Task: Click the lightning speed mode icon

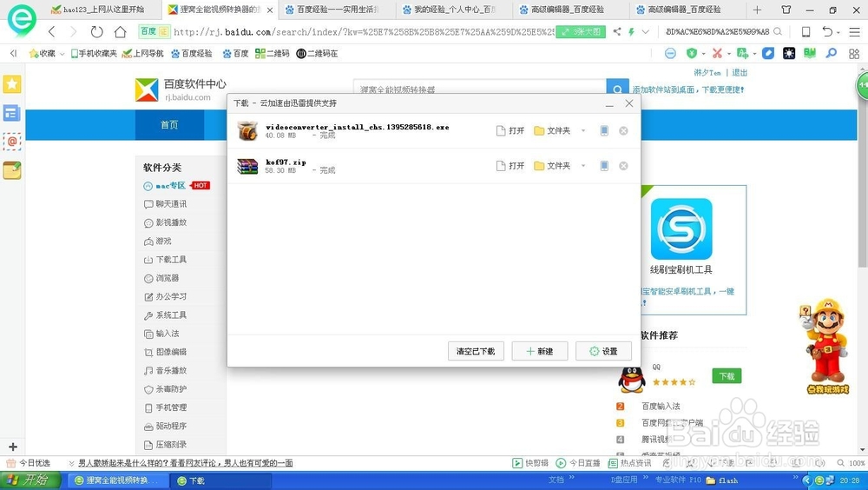Action: point(631,31)
